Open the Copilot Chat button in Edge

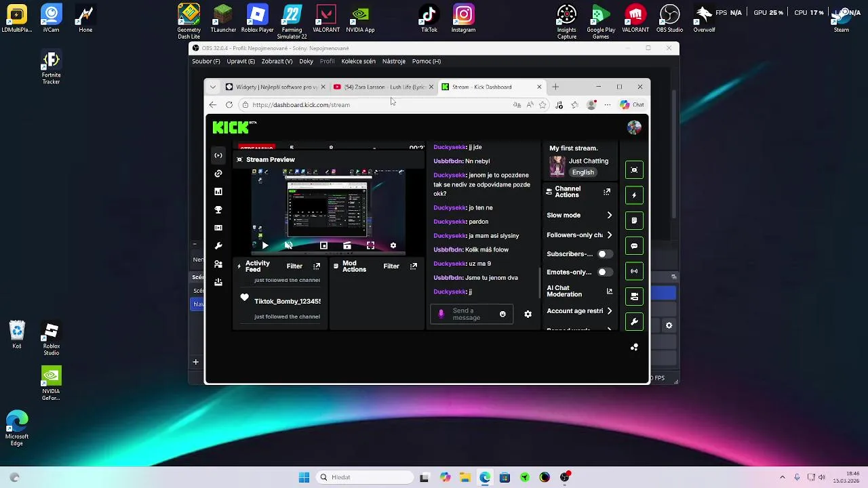coord(631,105)
